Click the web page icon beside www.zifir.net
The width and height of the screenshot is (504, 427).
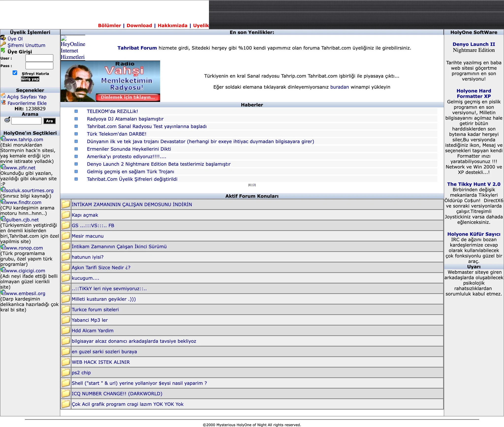tap(3, 167)
